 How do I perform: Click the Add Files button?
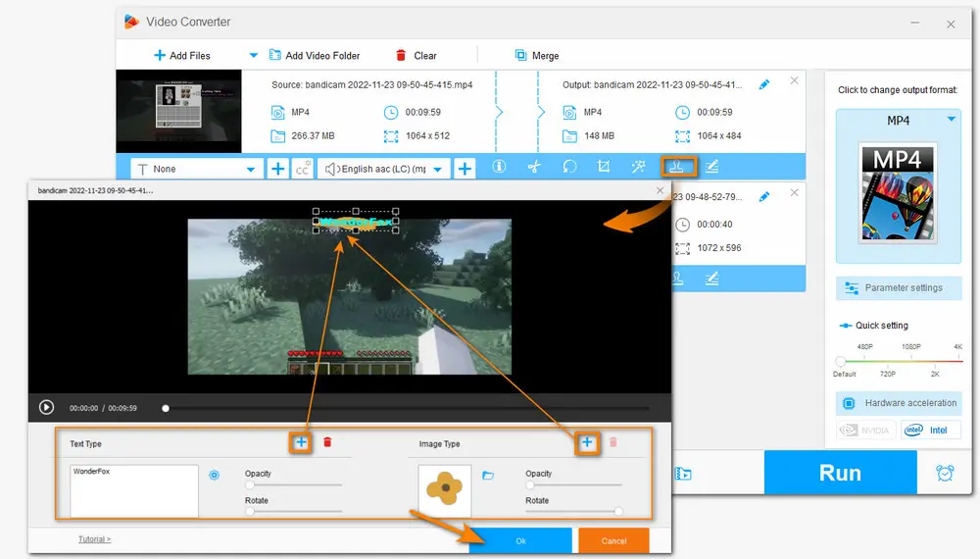pyautogui.click(x=182, y=56)
